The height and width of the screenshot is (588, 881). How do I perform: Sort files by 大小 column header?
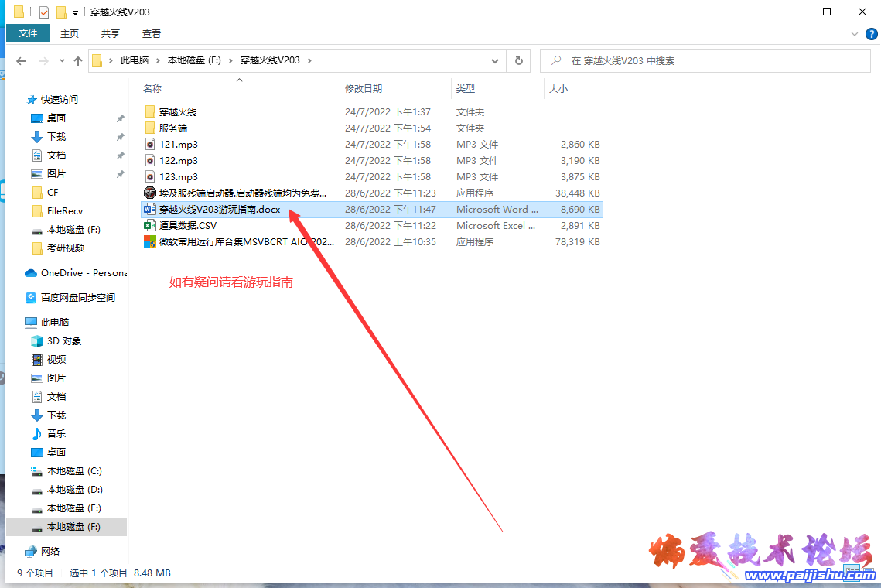pos(558,89)
